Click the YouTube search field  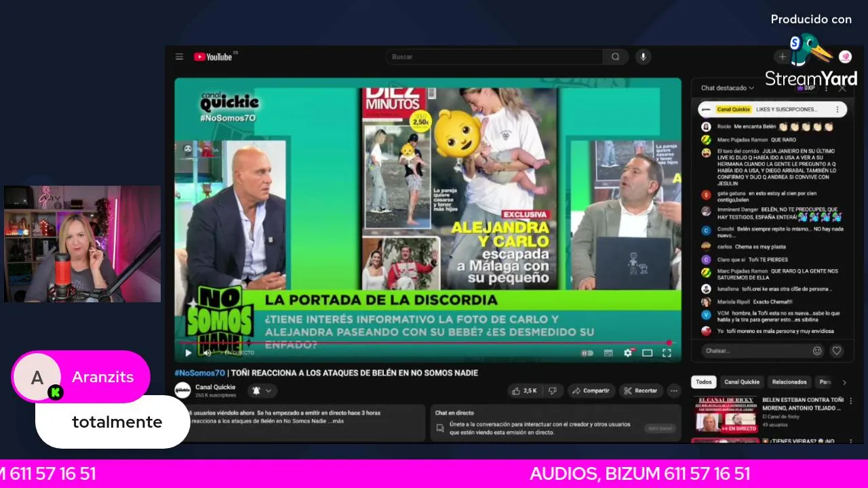494,57
